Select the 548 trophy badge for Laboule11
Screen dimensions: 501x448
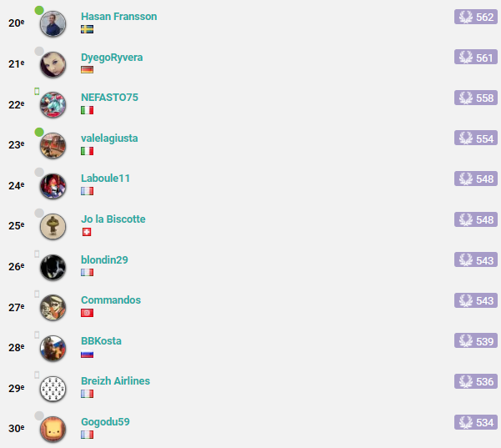476,179
